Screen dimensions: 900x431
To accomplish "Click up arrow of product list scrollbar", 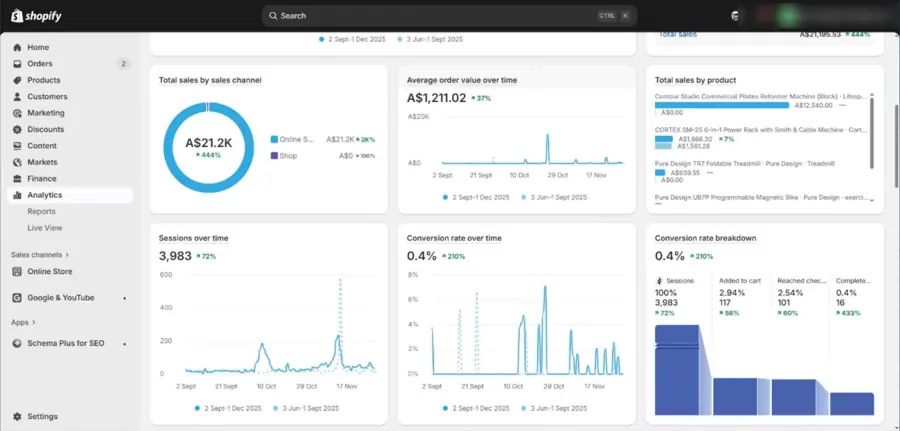I will click(872, 95).
